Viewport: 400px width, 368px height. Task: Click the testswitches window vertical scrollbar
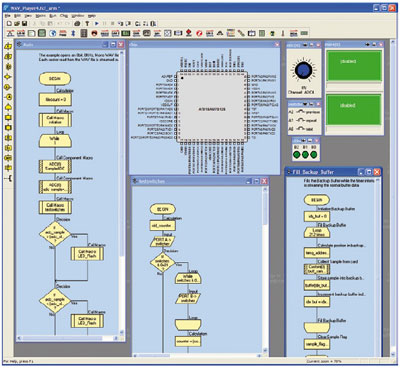265,269
